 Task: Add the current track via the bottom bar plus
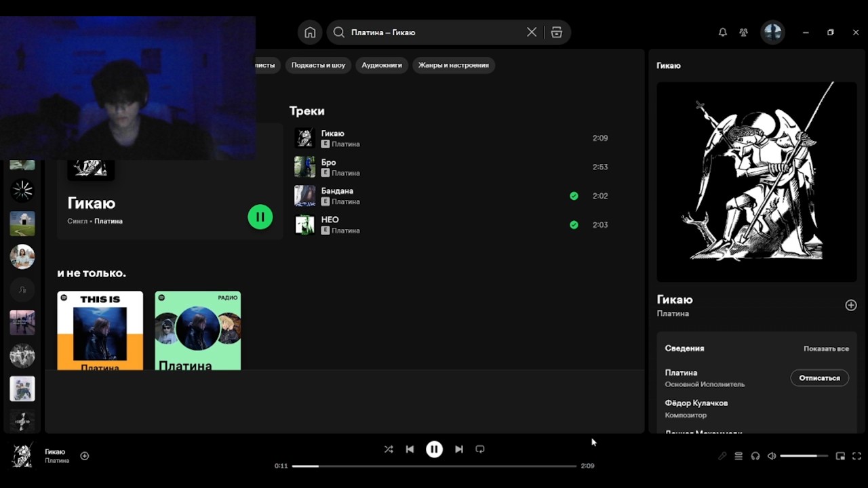(85, 456)
